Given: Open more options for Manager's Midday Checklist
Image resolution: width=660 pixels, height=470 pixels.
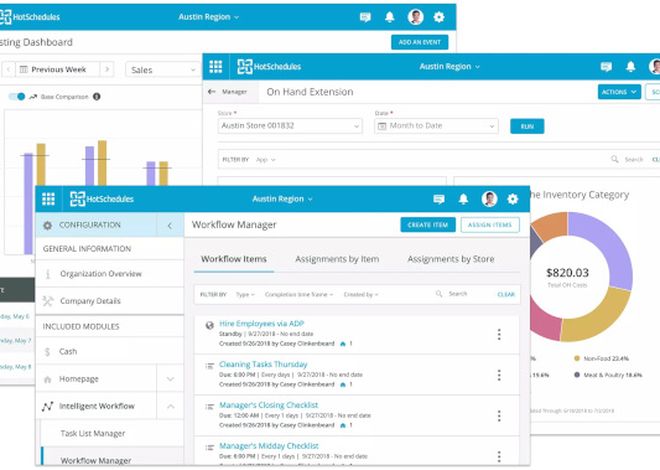Looking at the screenshot, I should tap(499, 457).
